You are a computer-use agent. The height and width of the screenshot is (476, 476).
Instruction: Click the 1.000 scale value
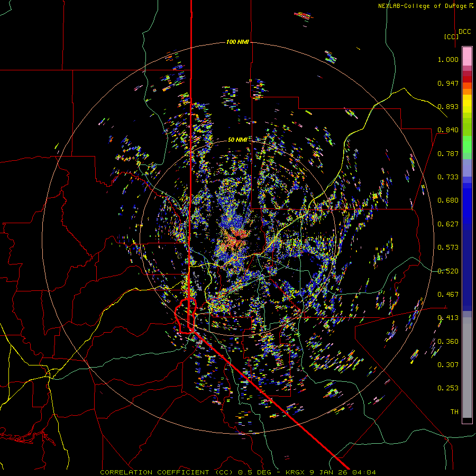click(448, 59)
